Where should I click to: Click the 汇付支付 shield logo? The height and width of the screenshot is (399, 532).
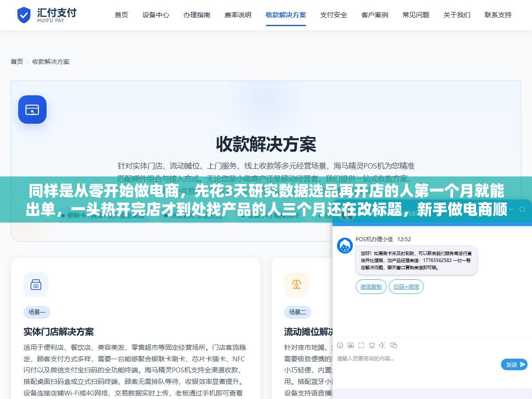coord(24,15)
